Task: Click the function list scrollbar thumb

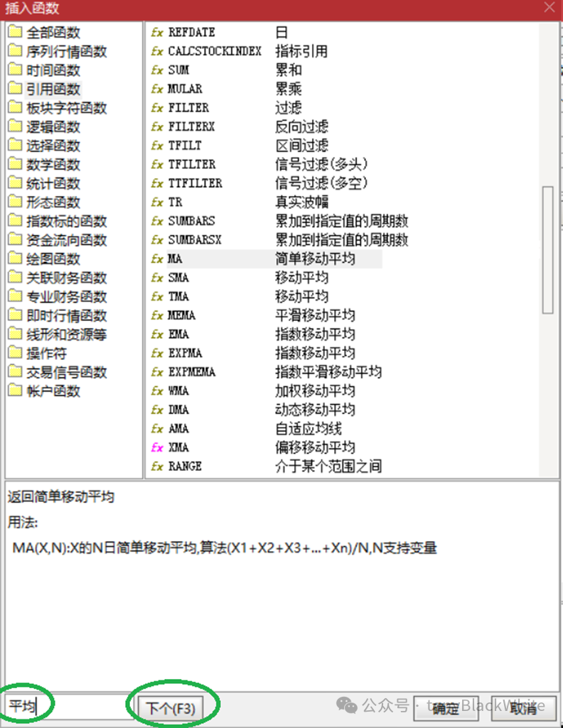Action: [547, 250]
